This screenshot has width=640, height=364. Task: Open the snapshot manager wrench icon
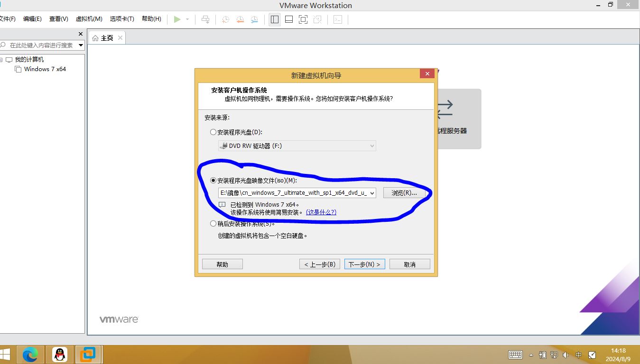(x=255, y=19)
